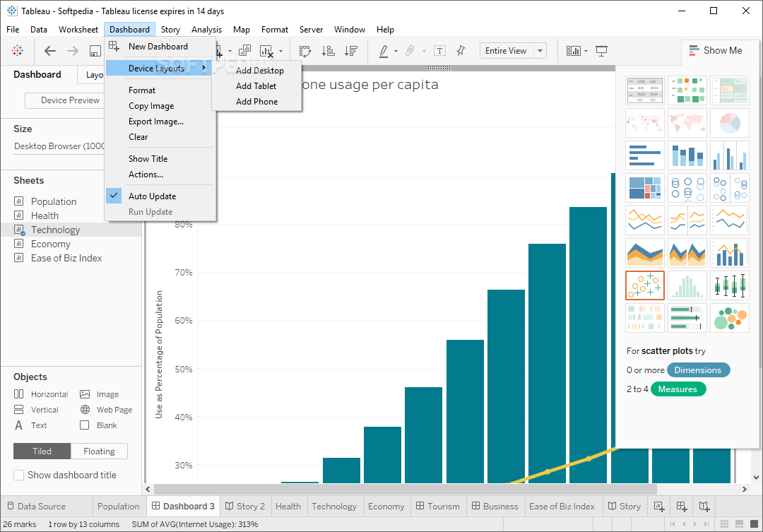
Task: Pick the packed bubbles chart in Show Me
Action: [x=729, y=318]
